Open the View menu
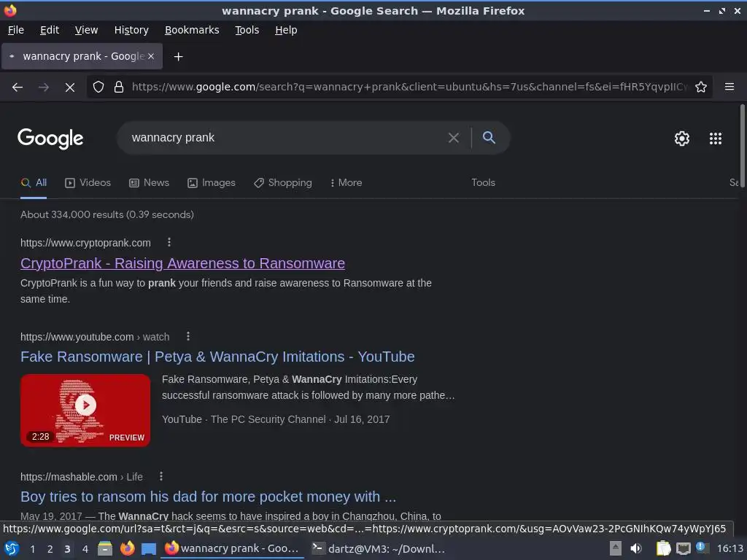The width and height of the screenshot is (747, 560). pos(86,30)
